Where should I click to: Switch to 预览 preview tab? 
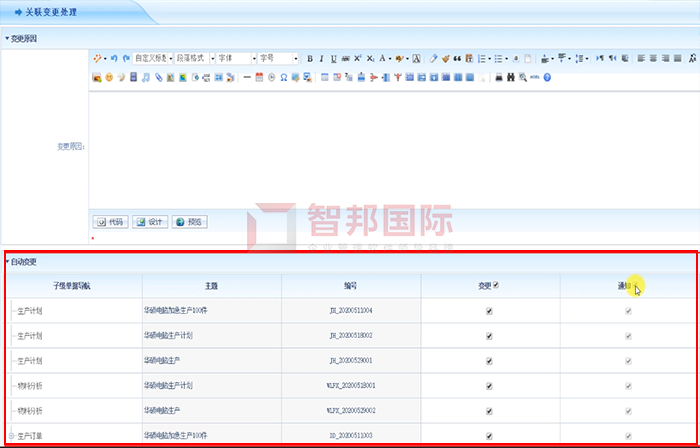click(x=191, y=222)
